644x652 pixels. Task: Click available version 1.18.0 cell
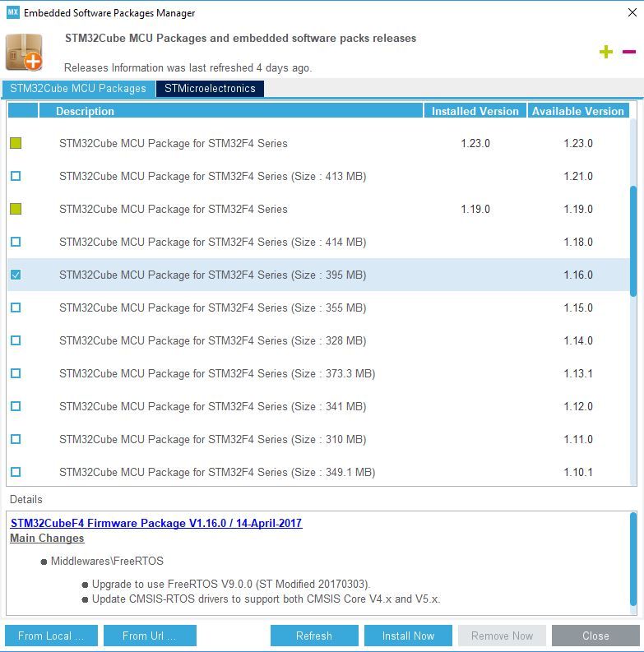point(578,242)
